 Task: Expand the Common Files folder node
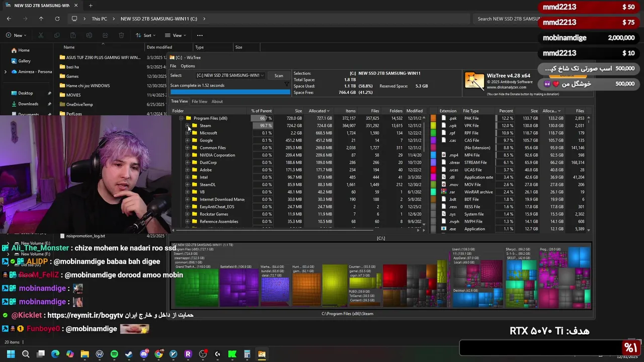(x=187, y=148)
